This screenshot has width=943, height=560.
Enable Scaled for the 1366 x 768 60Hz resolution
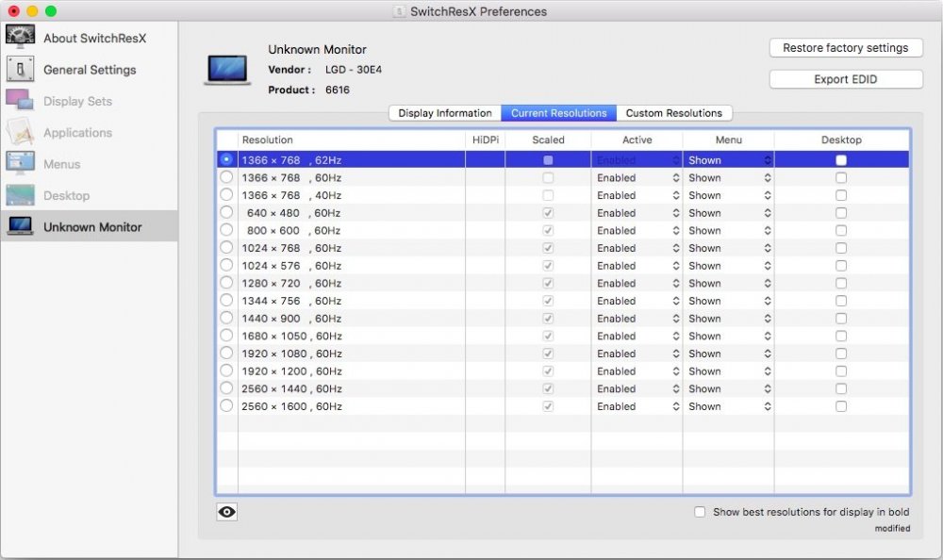(549, 177)
